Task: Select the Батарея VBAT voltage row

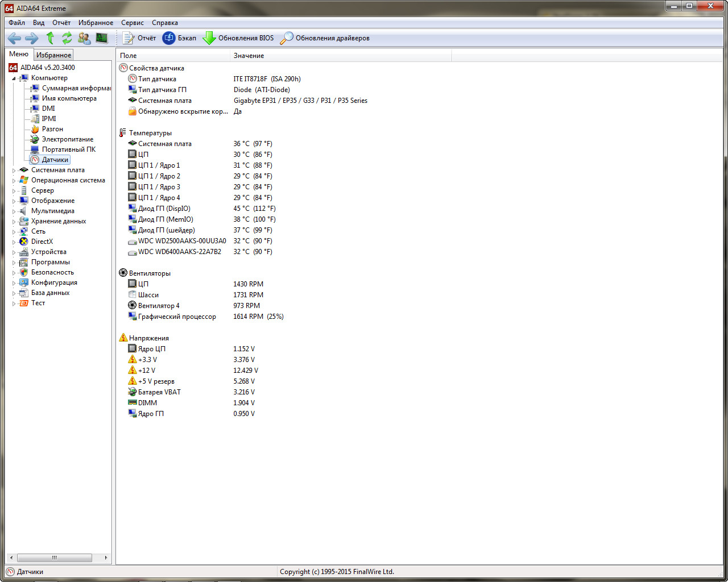Action: (x=191, y=392)
